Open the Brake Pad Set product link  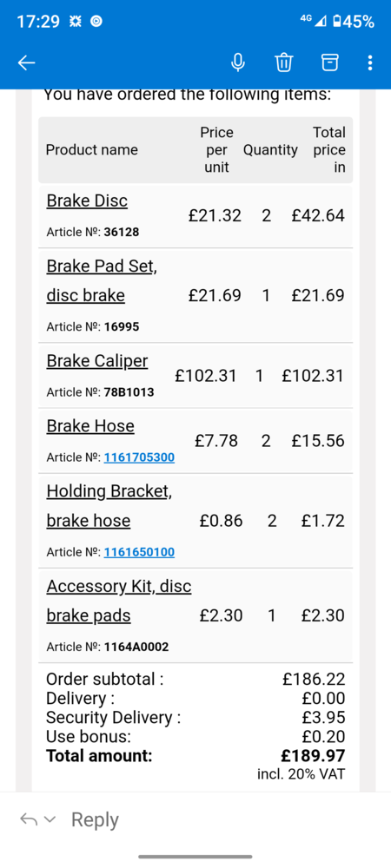coord(102,280)
